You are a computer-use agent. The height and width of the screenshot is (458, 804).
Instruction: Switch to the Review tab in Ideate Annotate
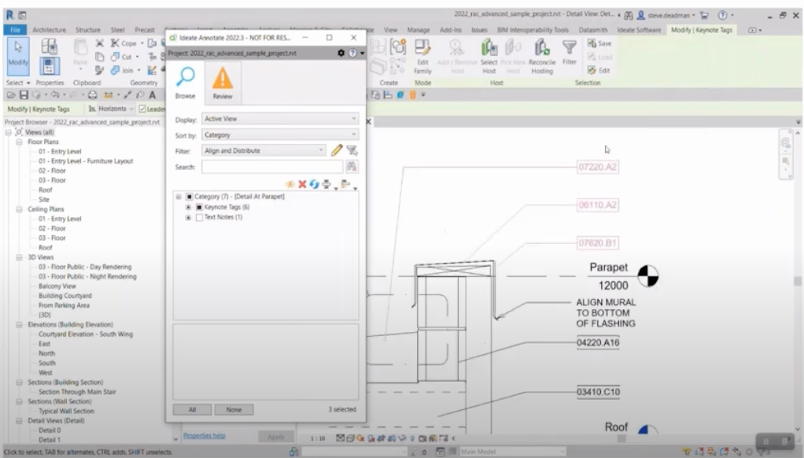pos(223,83)
